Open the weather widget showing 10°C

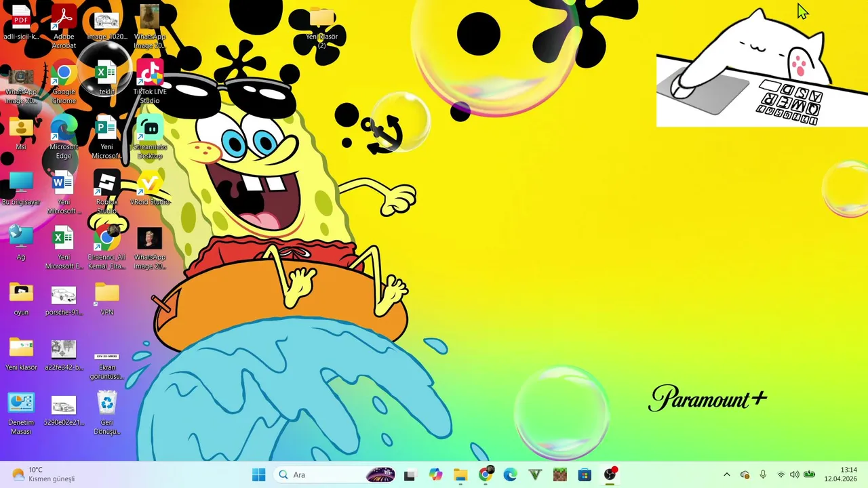43,474
